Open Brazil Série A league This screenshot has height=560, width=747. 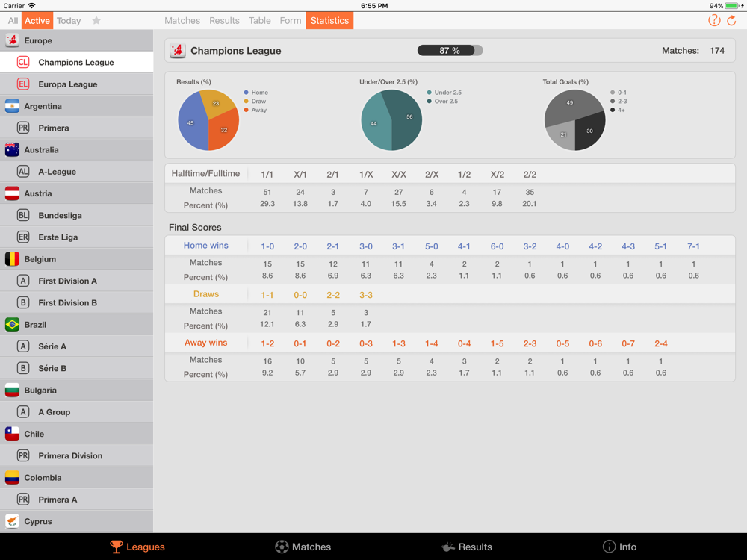point(77,346)
